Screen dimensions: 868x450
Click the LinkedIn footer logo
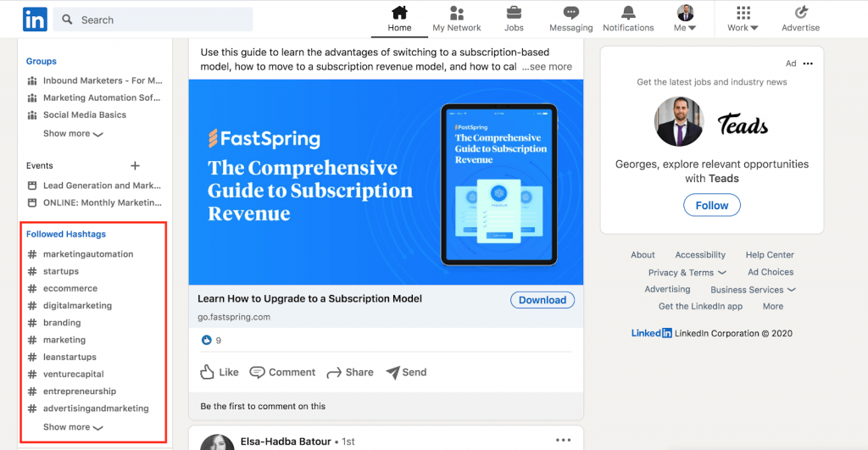click(x=652, y=333)
